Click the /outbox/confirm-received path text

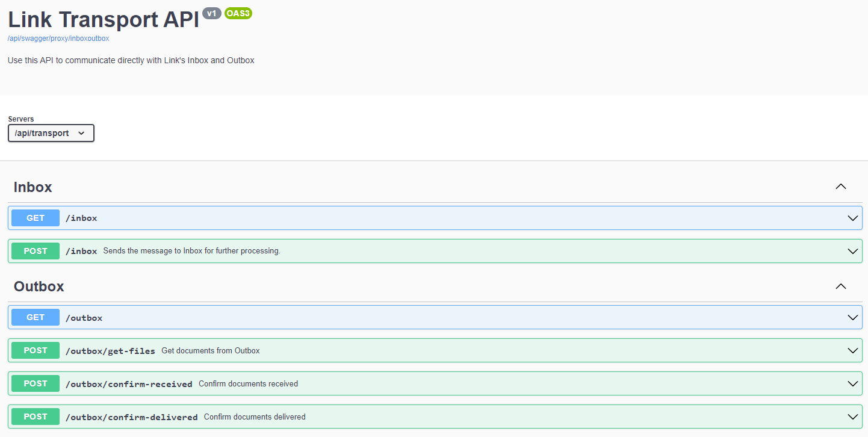[129, 384]
